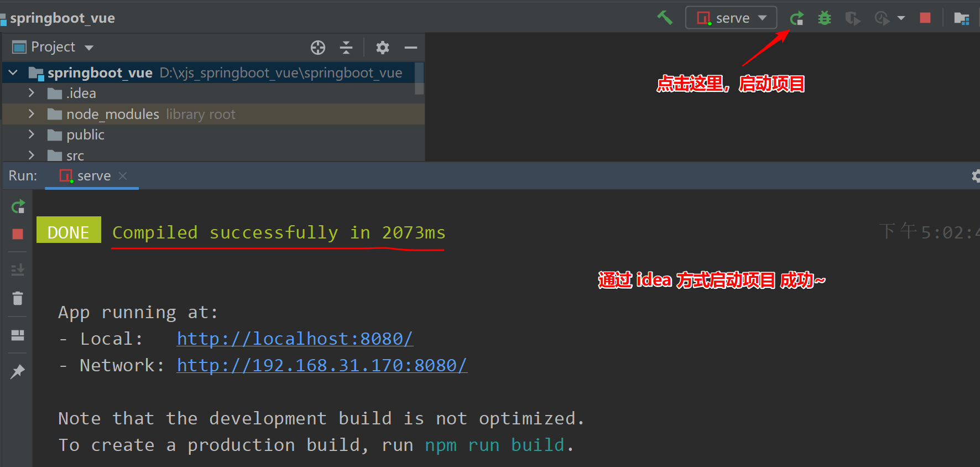The width and height of the screenshot is (980, 467).
Task: Open the http://localhost:8080/ link
Action: 295,339
